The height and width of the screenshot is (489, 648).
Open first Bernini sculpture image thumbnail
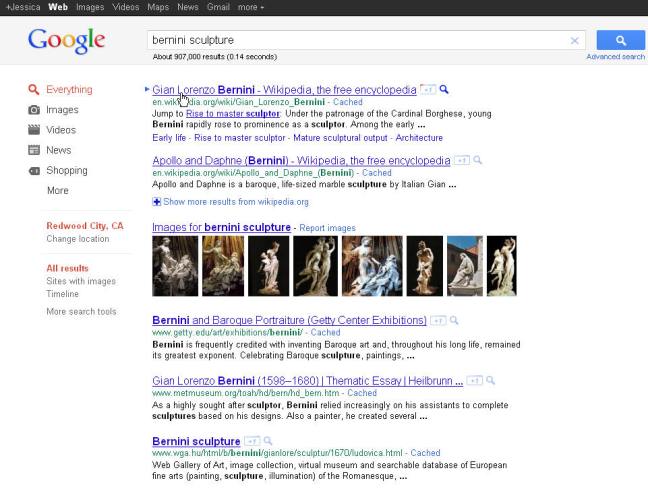click(x=174, y=266)
